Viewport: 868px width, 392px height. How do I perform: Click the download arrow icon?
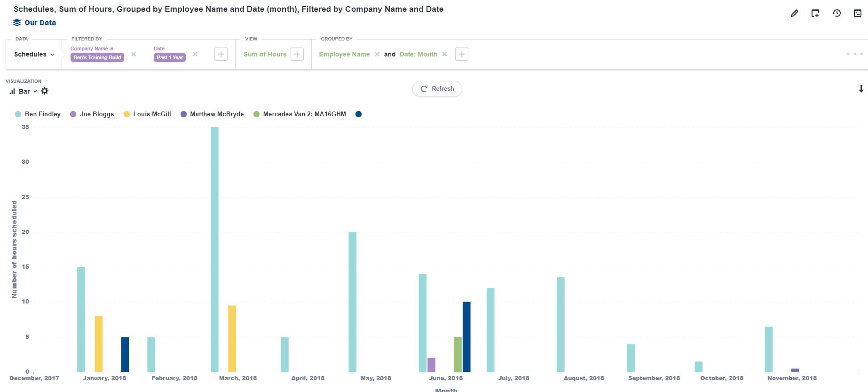click(861, 89)
